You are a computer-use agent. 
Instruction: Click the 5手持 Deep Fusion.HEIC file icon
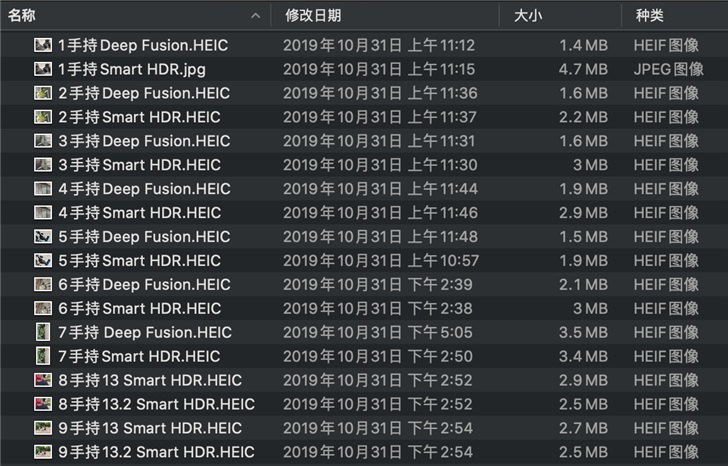coord(43,237)
